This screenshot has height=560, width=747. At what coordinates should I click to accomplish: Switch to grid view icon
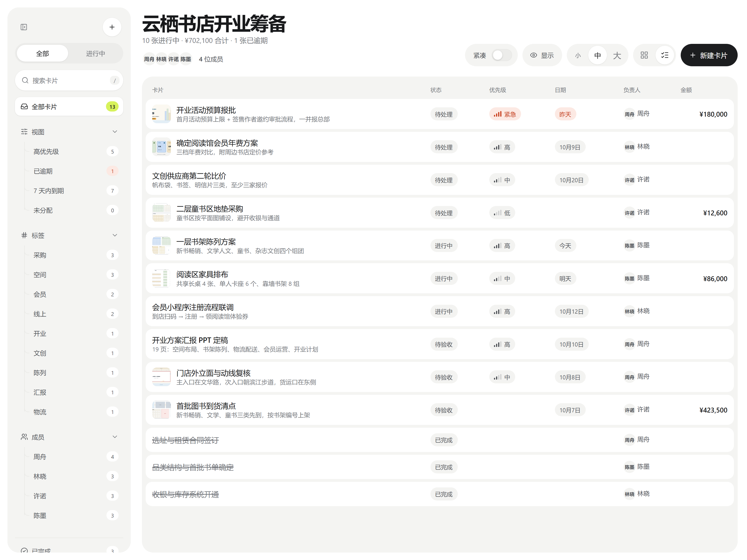point(644,55)
